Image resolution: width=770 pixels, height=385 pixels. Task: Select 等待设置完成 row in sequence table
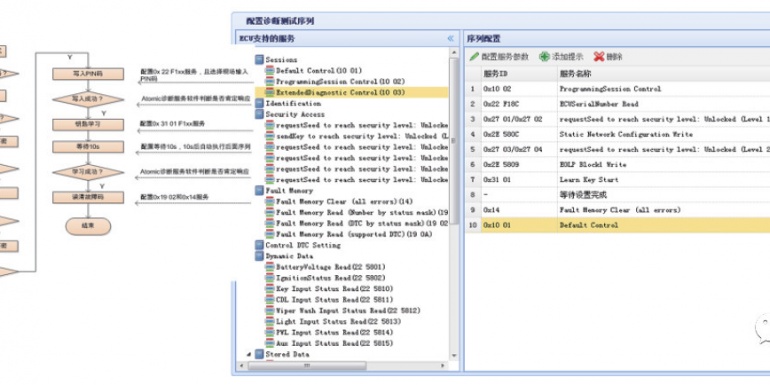pyautogui.click(x=618, y=195)
